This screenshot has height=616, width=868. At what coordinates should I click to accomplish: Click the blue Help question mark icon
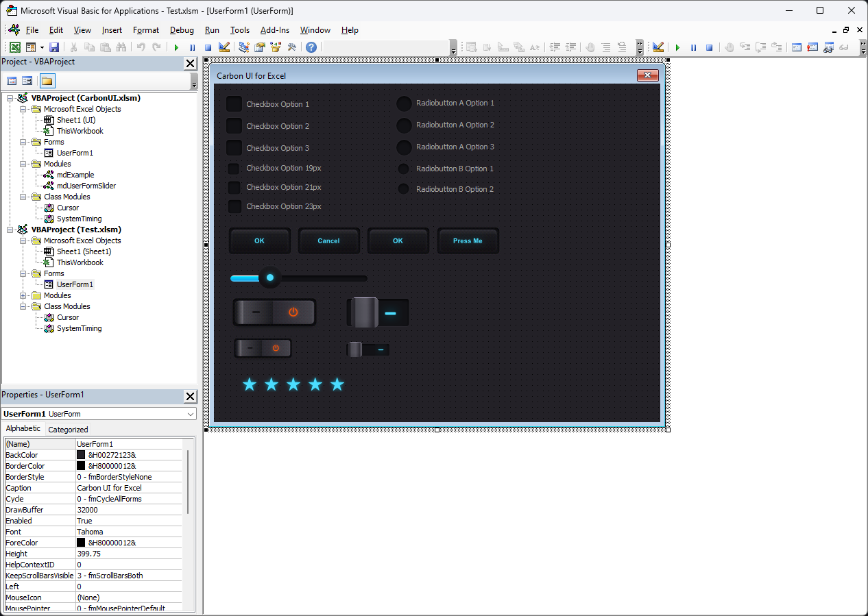(311, 47)
